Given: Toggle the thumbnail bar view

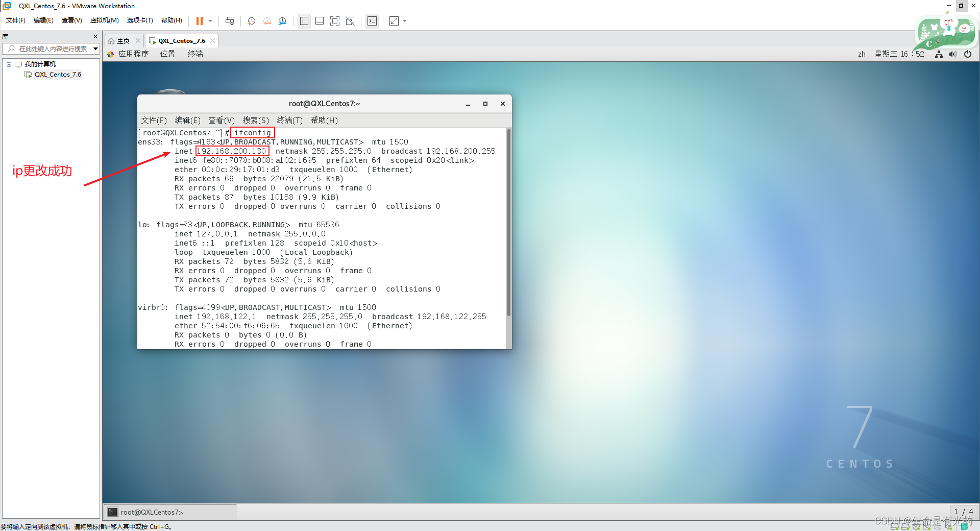Looking at the screenshot, I should (x=320, y=21).
